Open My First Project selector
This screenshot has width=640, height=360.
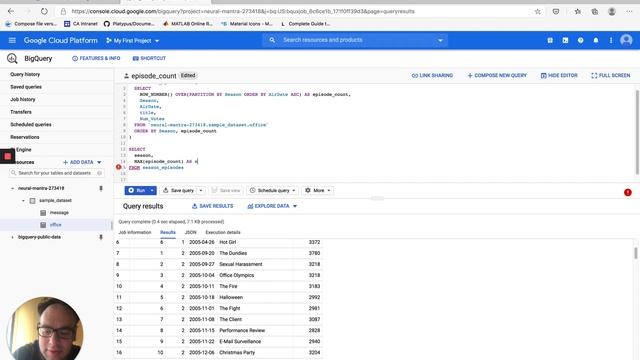[x=133, y=41]
